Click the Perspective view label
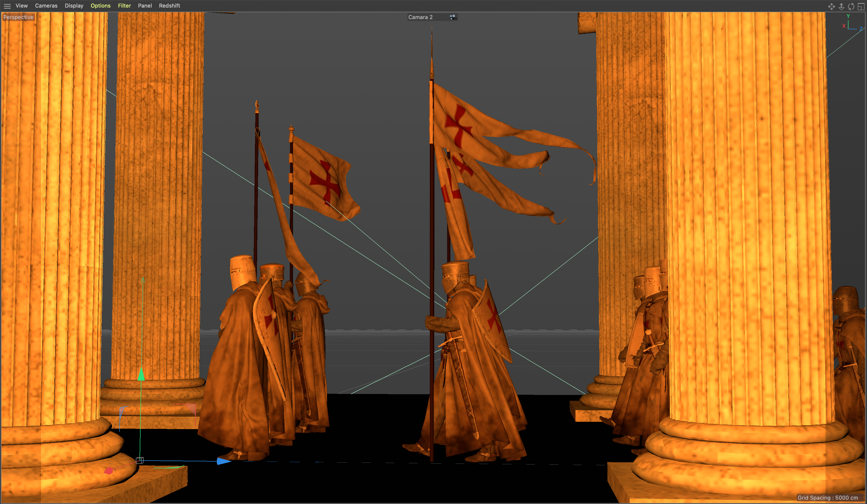The height and width of the screenshot is (504, 867). 18,17
